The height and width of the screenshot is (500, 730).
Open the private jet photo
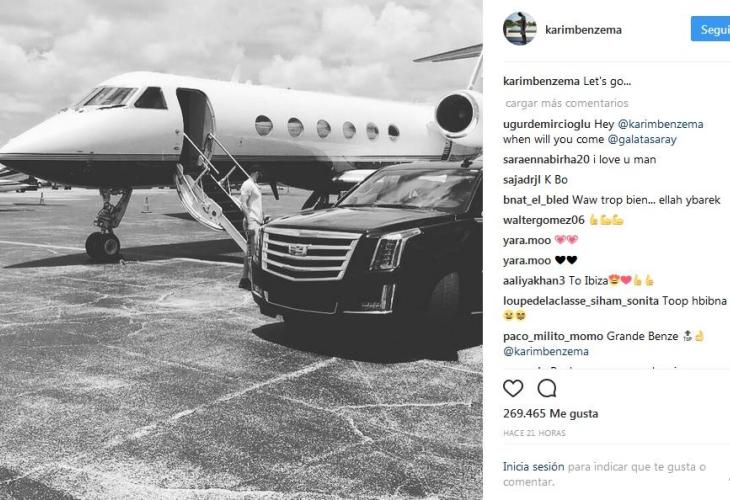[241, 250]
